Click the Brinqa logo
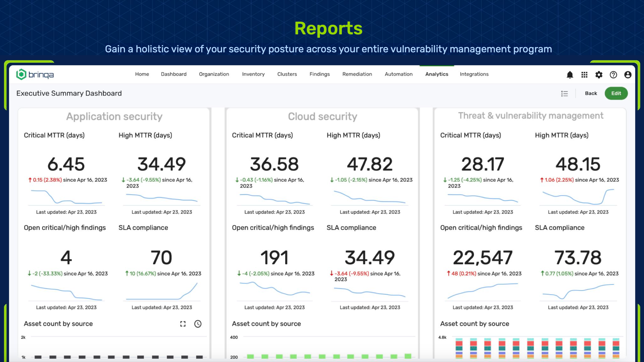 [35, 75]
